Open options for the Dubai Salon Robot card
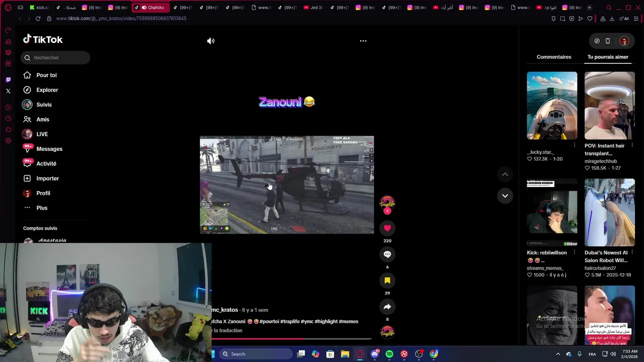 632,252
